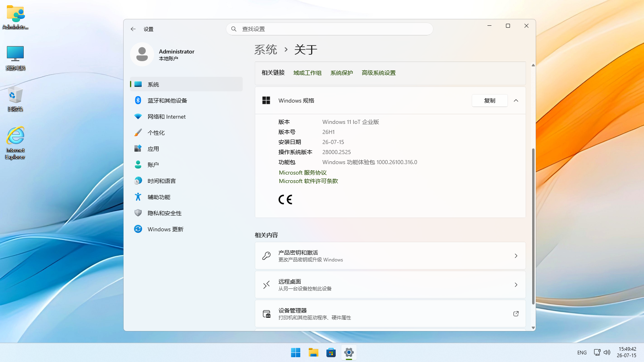The image size is (644, 362).
Task: Open the 系统保护 link
Action: point(342,73)
